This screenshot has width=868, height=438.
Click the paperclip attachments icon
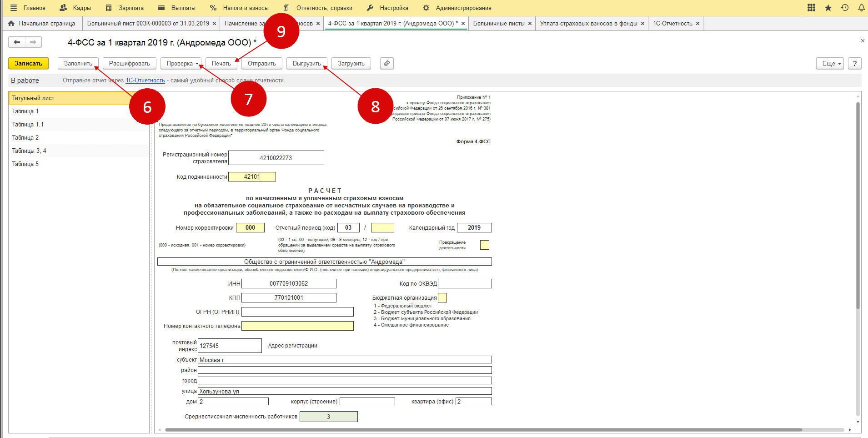tap(386, 63)
